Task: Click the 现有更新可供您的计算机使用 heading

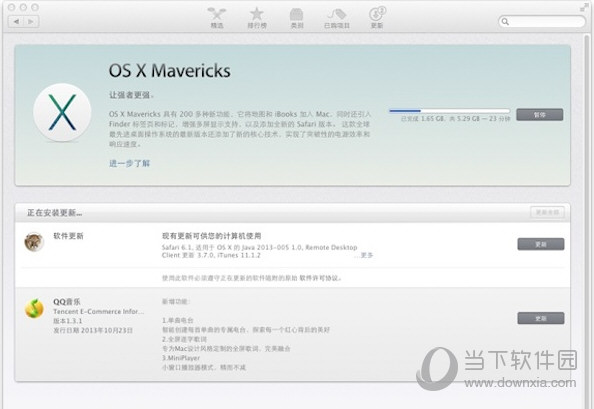Action: click(x=211, y=236)
